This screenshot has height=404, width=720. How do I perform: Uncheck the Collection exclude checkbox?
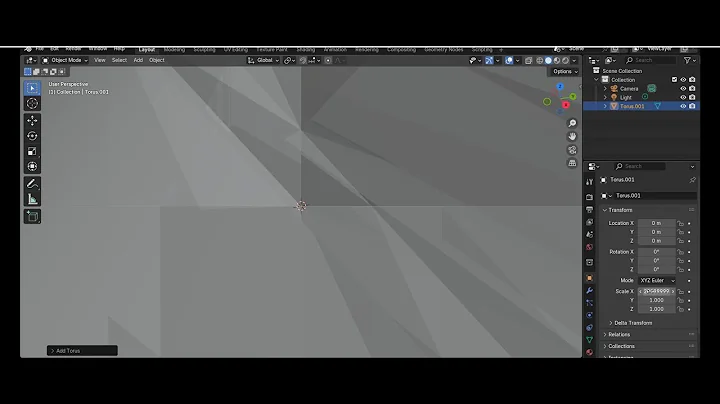[x=675, y=80]
